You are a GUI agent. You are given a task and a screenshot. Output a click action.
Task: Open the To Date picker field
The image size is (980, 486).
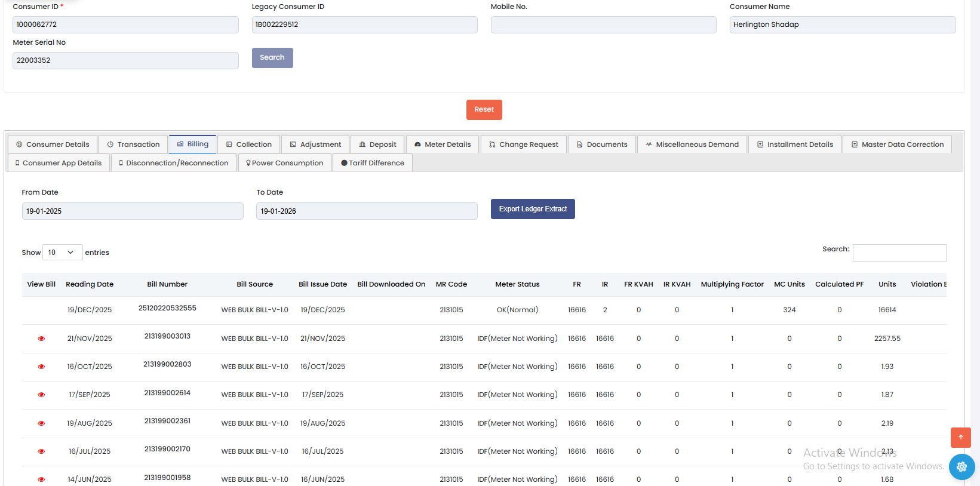coord(367,211)
